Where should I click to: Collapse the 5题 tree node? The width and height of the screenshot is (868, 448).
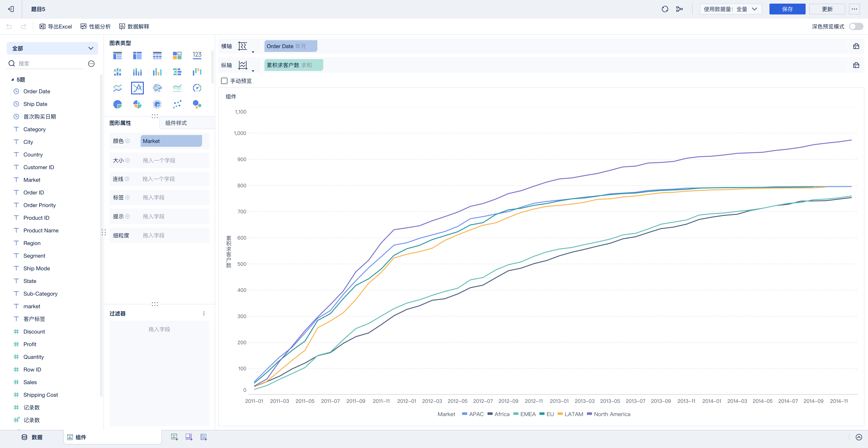click(12, 79)
